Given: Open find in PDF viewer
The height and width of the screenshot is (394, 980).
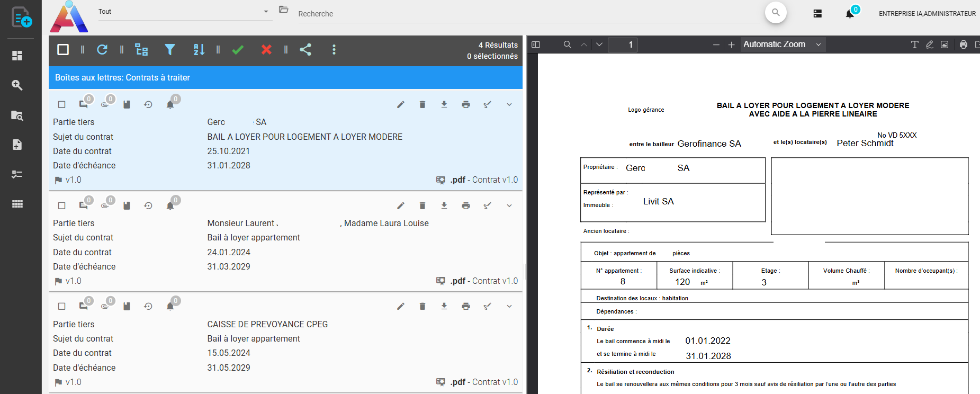Looking at the screenshot, I should coord(568,45).
